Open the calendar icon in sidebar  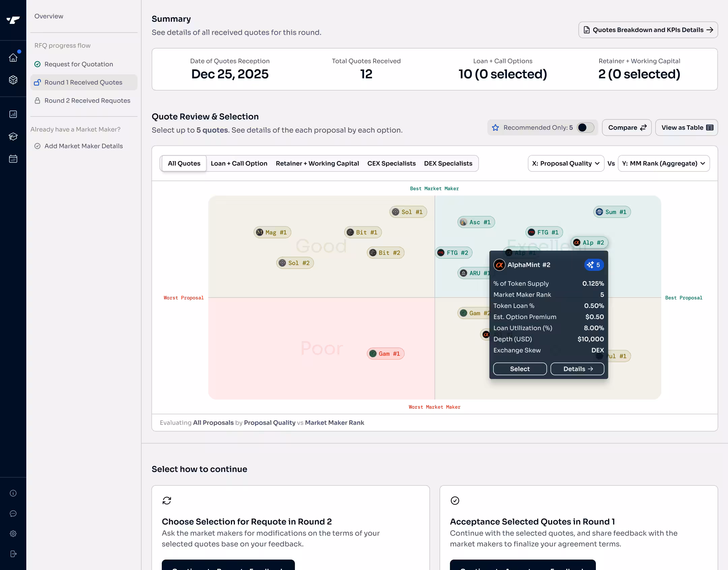(x=13, y=159)
